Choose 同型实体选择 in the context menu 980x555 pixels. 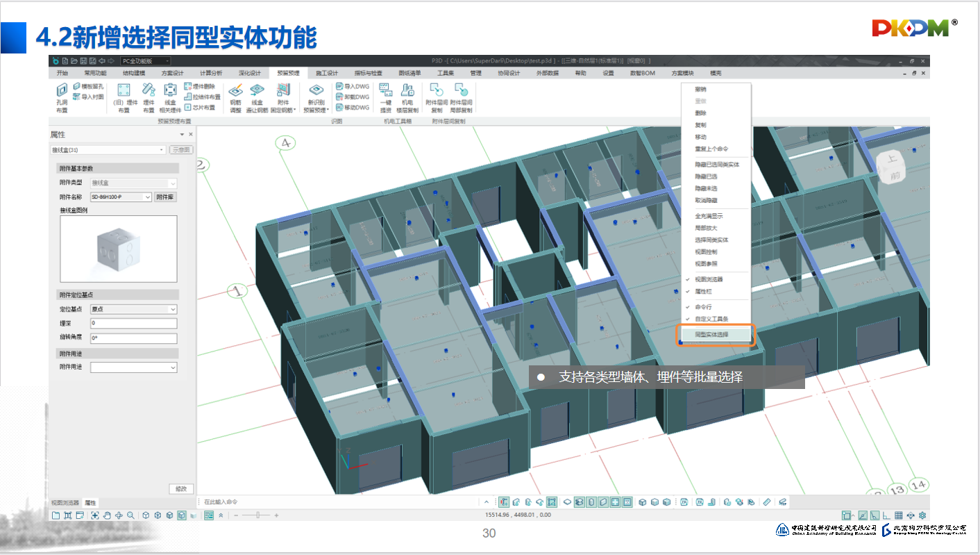[x=714, y=335]
